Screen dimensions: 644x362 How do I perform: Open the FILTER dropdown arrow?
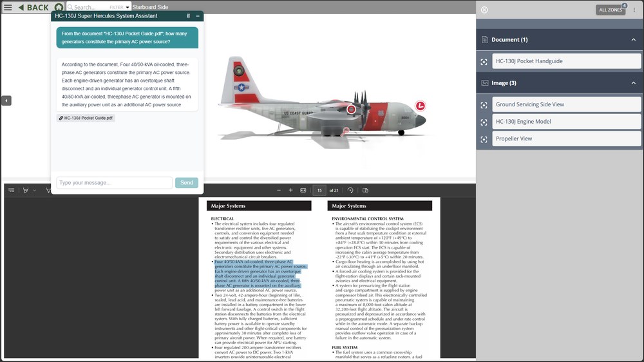(x=128, y=7)
